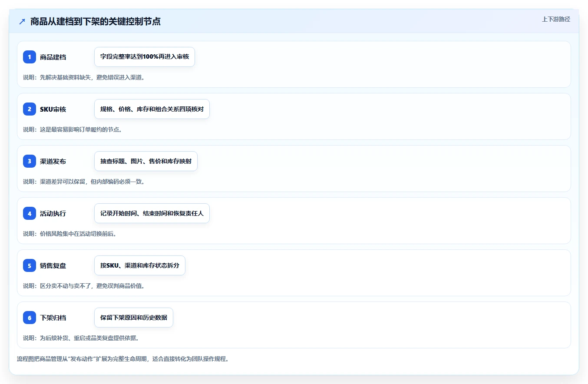This screenshot has height=384, width=588.
Task: Click step number 6 badge
Action: click(x=30, y=318)
